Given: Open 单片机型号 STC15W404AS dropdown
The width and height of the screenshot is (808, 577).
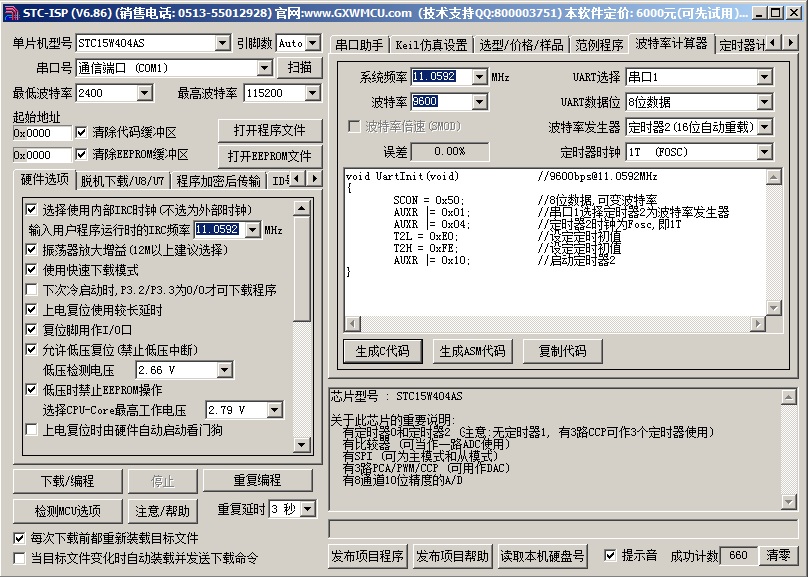Looking at the screenshot, I should coord(223,43).
